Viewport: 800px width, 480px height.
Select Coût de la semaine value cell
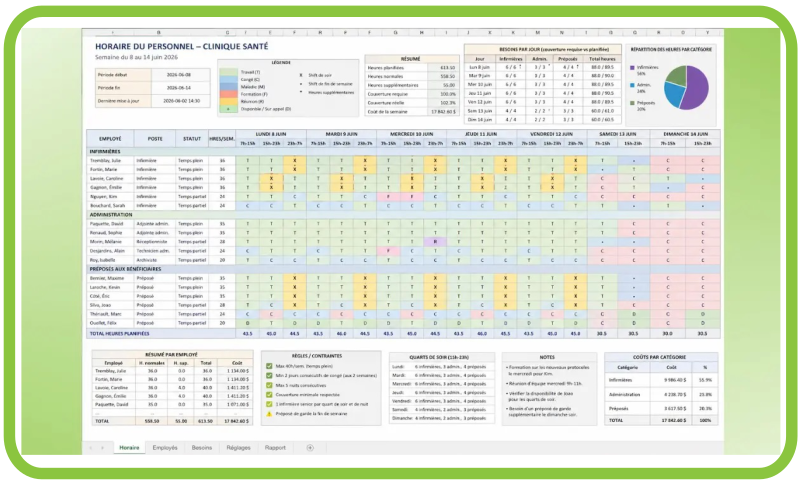click(442, 112)
